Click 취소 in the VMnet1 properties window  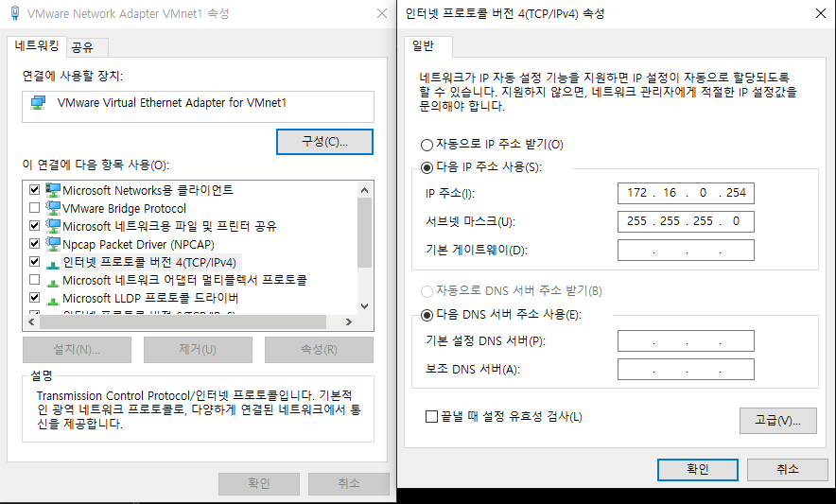[x=349, y=483]
